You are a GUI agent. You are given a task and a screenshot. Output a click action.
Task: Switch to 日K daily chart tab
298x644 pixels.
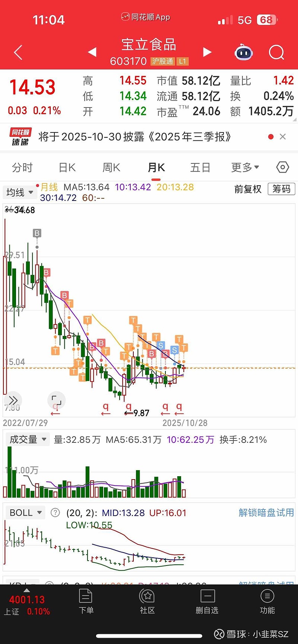pyautogui.click(x=67, y=167)
